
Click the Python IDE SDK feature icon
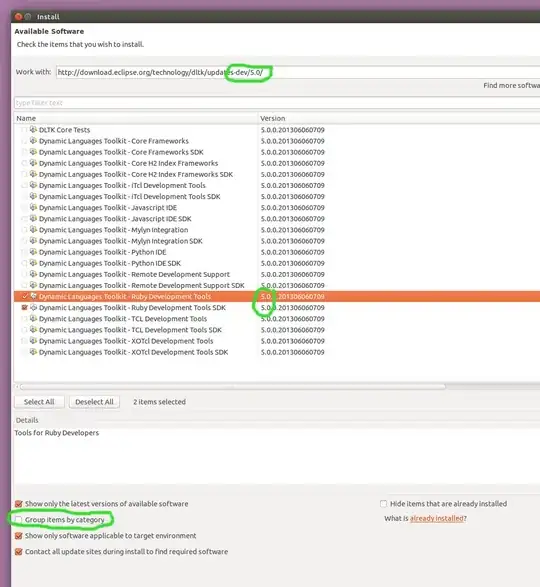[x=33, y=263]
